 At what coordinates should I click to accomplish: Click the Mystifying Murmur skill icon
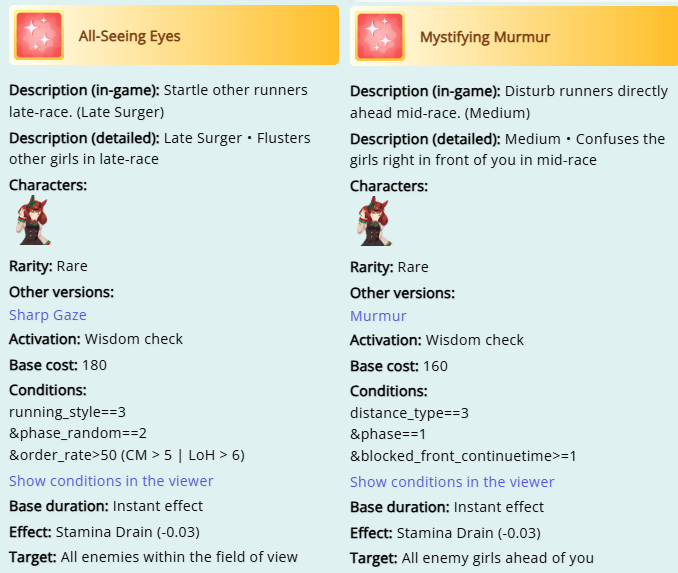tap(380, 36)
